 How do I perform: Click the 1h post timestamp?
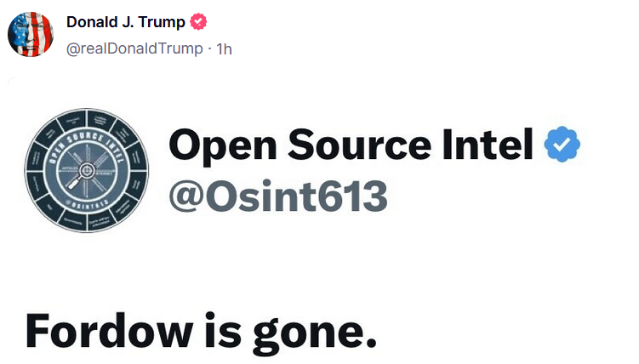tap(224, 49)
